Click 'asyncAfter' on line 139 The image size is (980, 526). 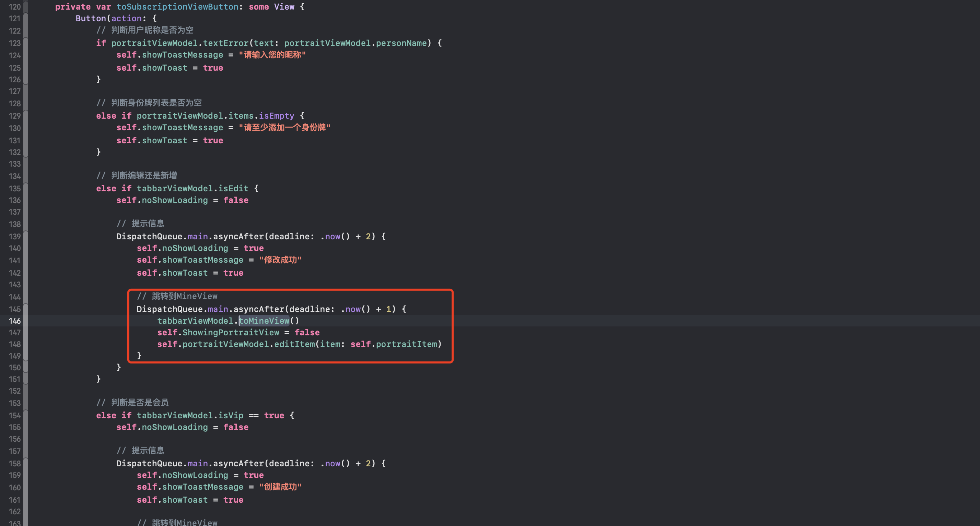click(238, 236)
